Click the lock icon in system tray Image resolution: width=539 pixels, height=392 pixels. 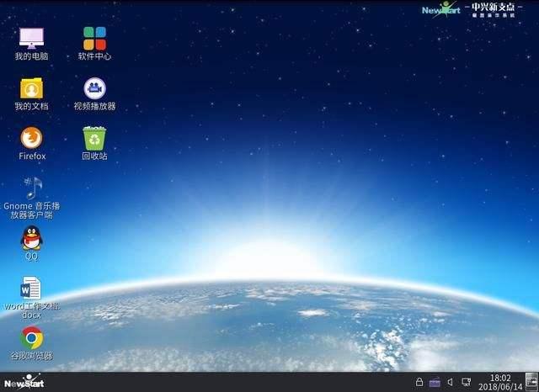(x=419, y=382)
